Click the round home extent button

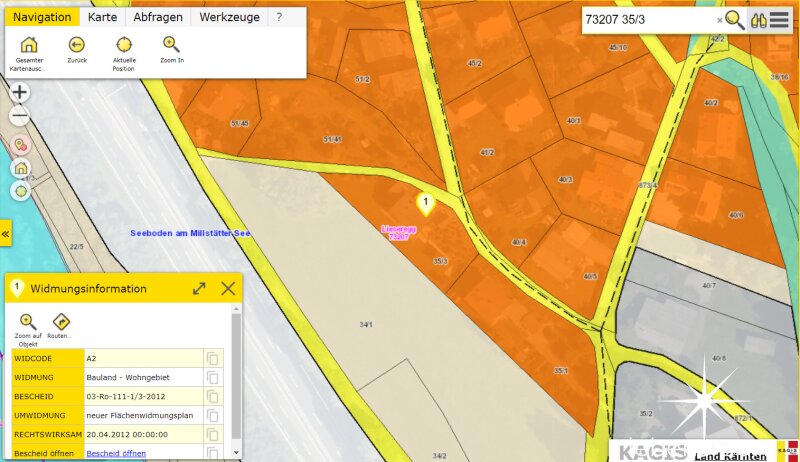pos(20,168)
